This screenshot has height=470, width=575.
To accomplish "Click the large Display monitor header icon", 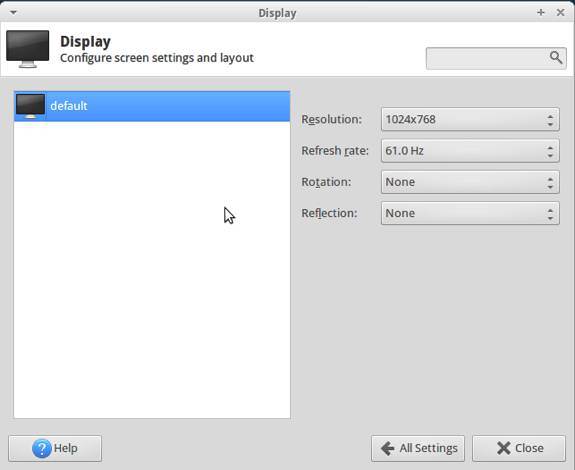I will point(28,49).
